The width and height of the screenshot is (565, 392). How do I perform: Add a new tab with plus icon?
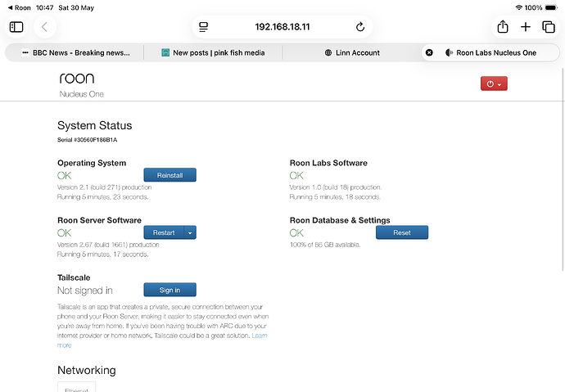click(x=526, y=27)
